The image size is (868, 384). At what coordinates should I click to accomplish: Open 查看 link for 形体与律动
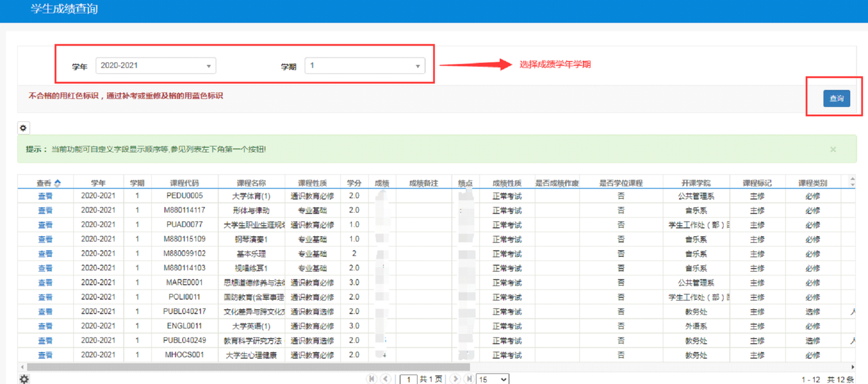pyautogui.click(x=45, y=210)
